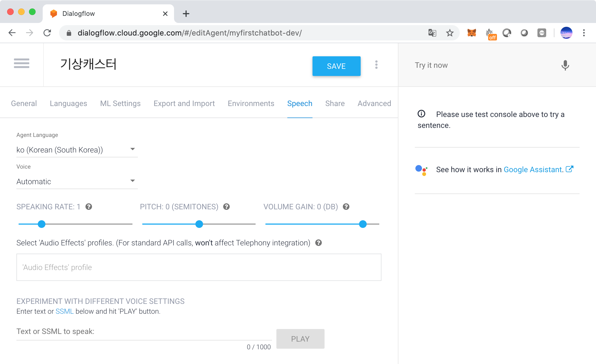Viewport: 596px width, 364px height.
Task: Open Chrome's three-dot menu
Action: click(584, 33)
